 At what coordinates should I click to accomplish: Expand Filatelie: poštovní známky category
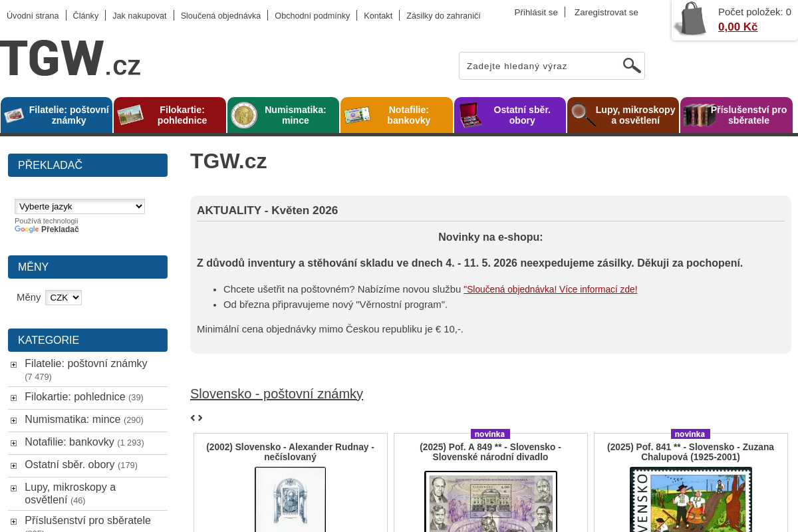click(13, 364)
